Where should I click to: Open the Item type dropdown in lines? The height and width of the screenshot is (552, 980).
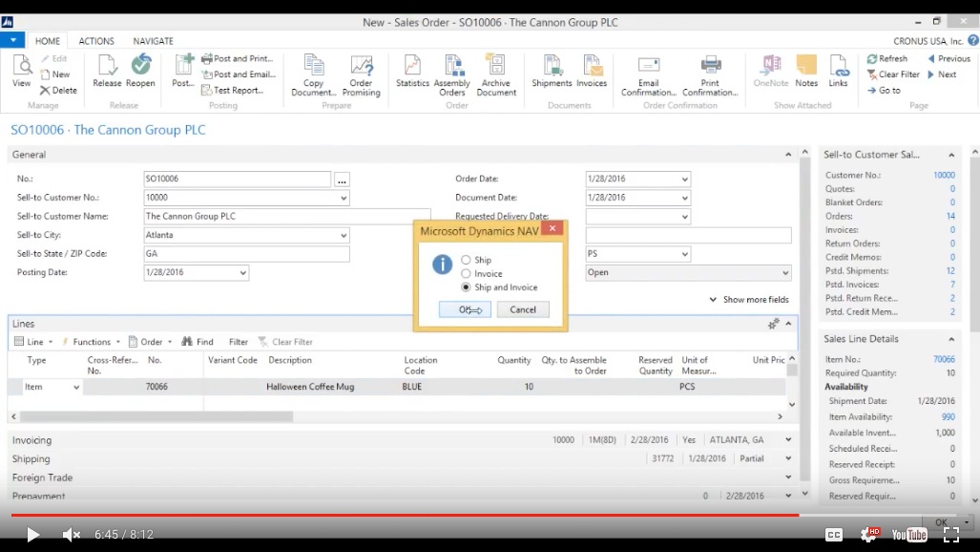[x=76, y=388]
